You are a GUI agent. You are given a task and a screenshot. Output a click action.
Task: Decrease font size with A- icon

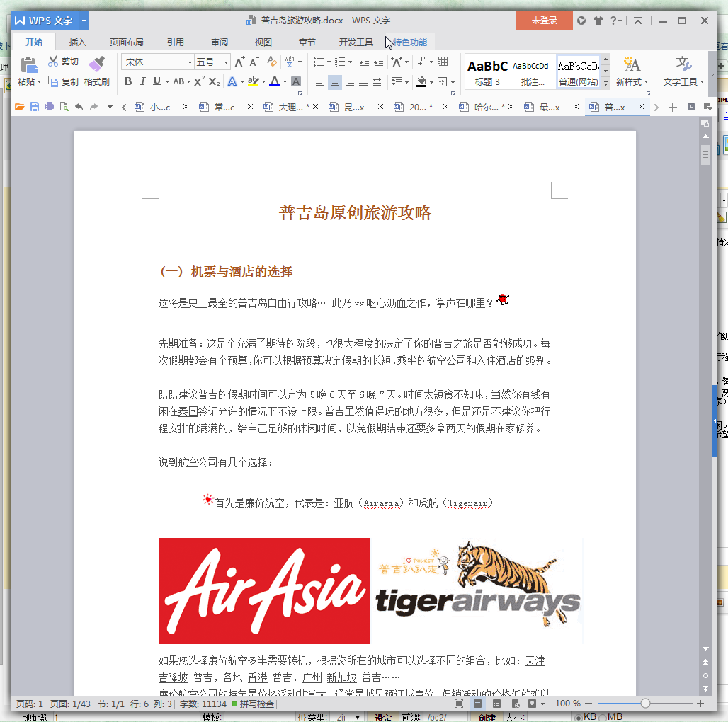click(x=254, y=62)
